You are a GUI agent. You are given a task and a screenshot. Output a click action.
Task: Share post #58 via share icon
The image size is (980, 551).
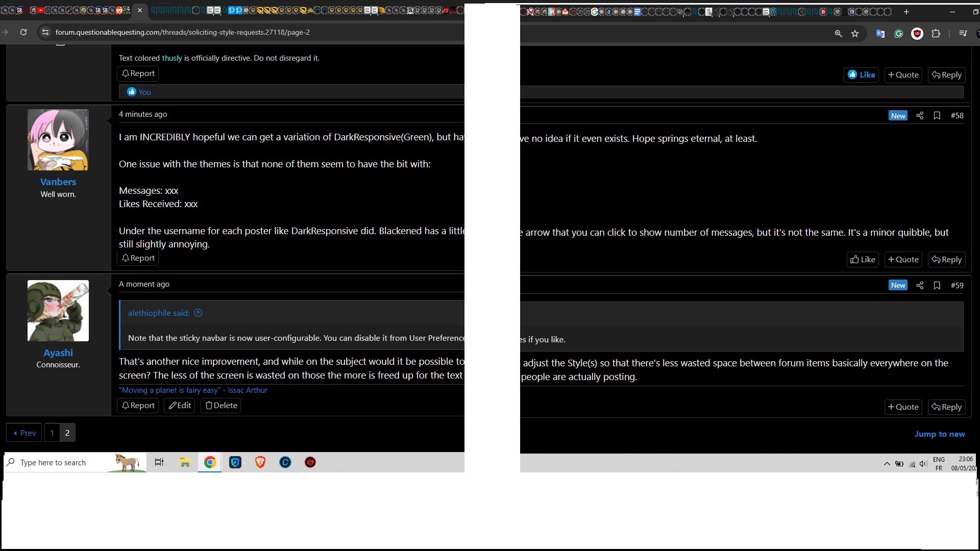[x=920, y=116]
